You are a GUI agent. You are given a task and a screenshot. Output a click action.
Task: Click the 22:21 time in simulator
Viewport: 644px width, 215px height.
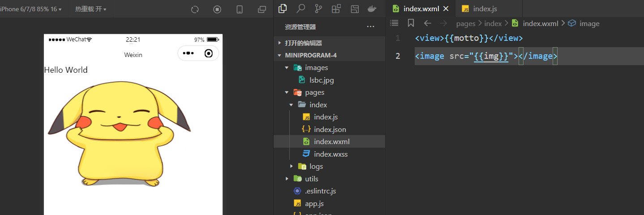tap(133, 39)
